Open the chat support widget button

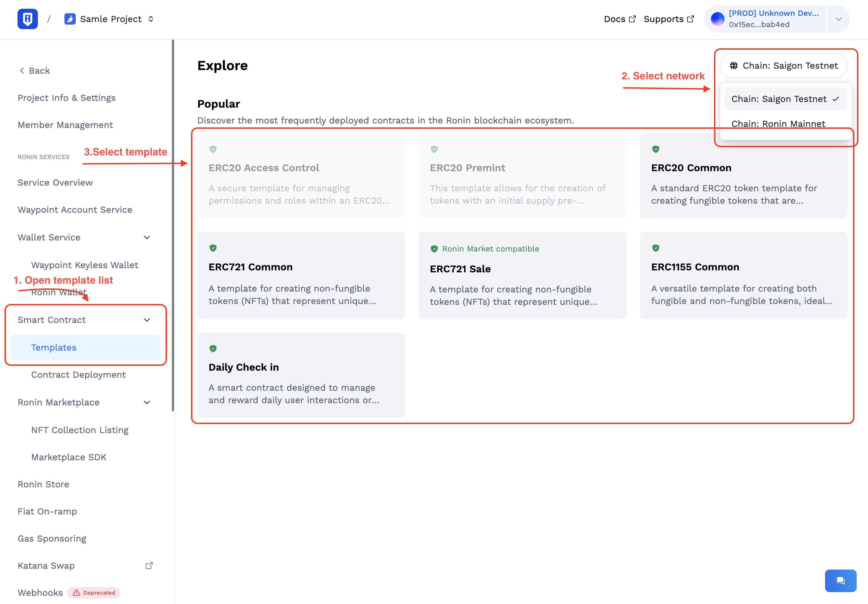[x=840, y=581]
